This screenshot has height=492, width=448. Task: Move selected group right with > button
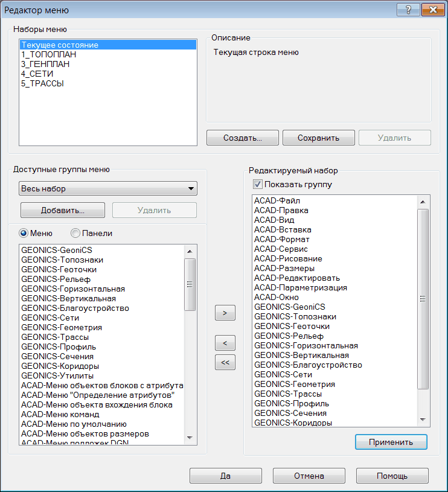(225, 313)
